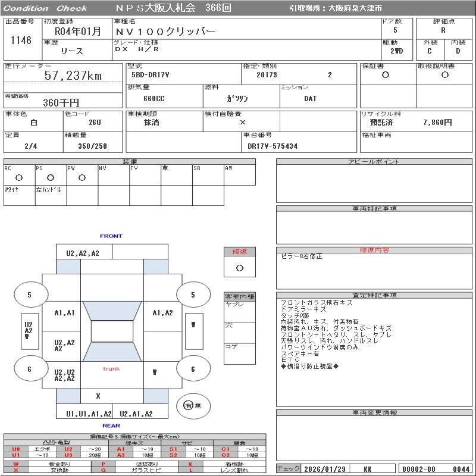This screenshot has width=476, height=476.
Task: Click the blue FRONT label above the diagram
Action: pos(111,236)
